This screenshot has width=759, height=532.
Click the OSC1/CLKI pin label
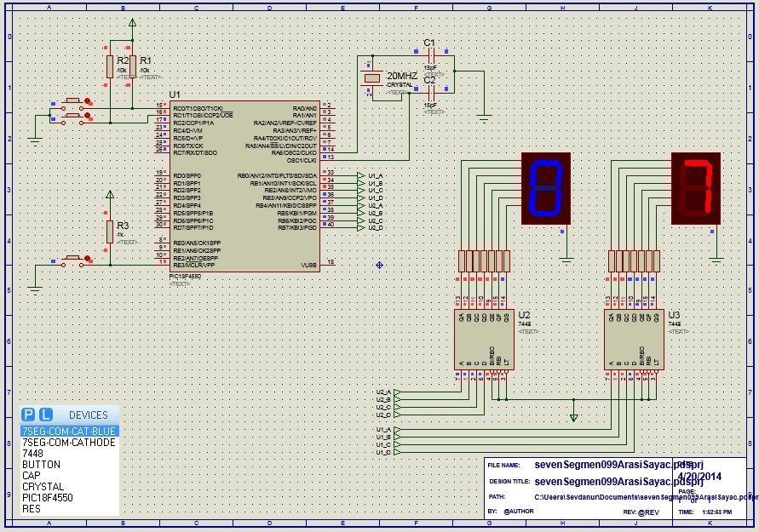click(x=302, y=160)
